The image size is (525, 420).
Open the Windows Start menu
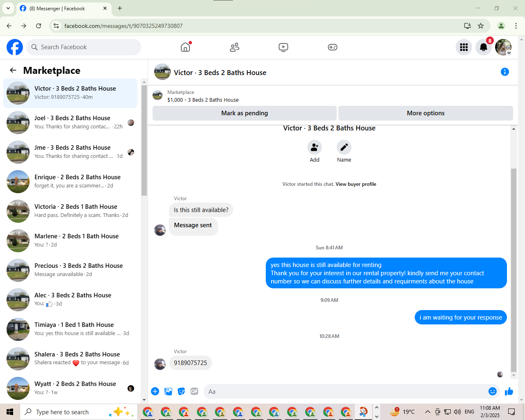pyautogui.click(x=10, y=412)
